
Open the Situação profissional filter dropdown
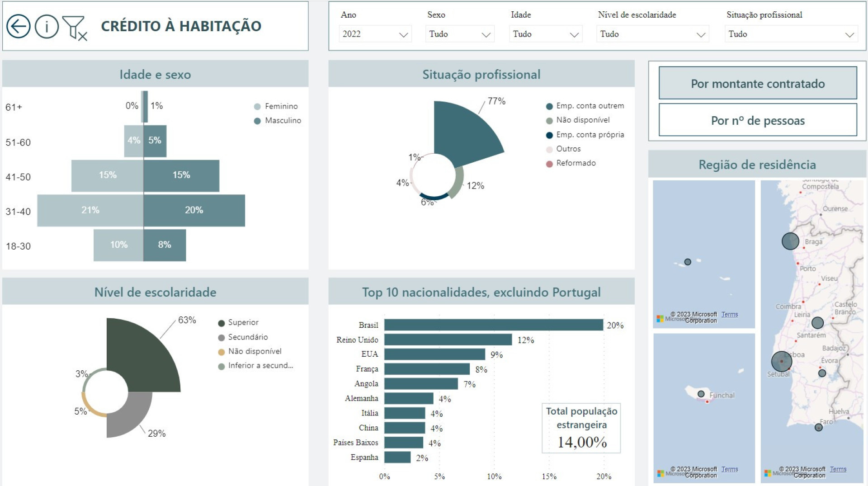(790, 34)
